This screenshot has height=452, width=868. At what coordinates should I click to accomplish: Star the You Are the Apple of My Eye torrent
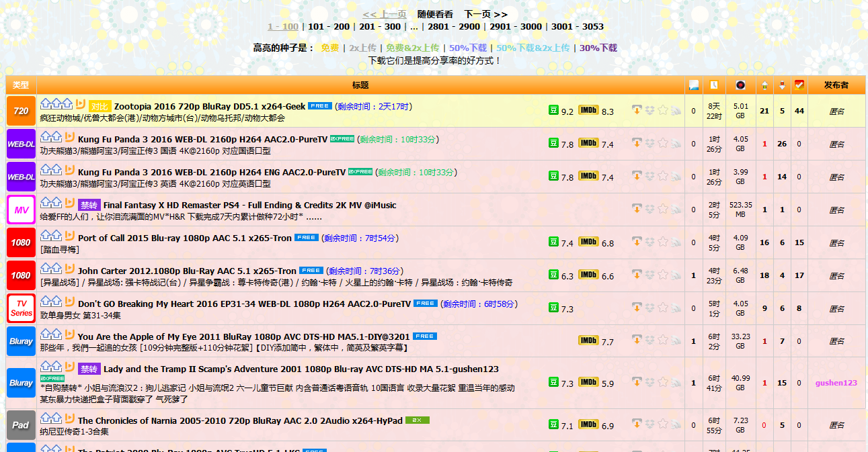pos(663,341)
